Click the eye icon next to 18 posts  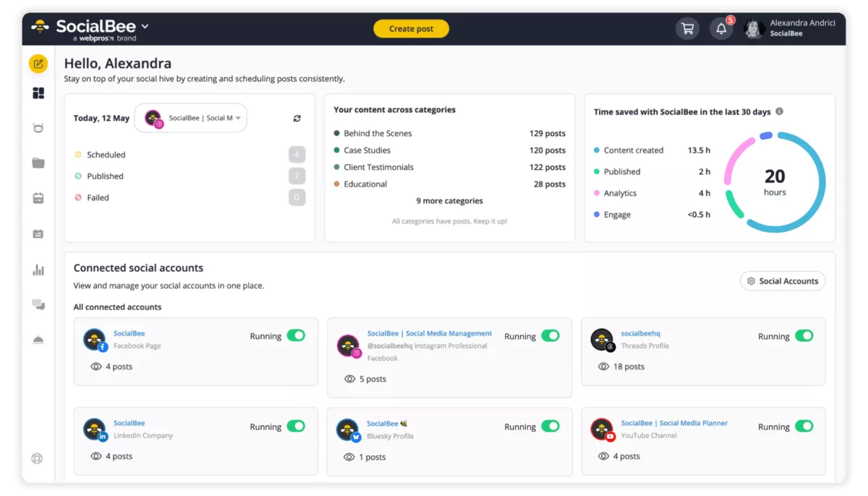pyautogui.click(x=603, y=367)
